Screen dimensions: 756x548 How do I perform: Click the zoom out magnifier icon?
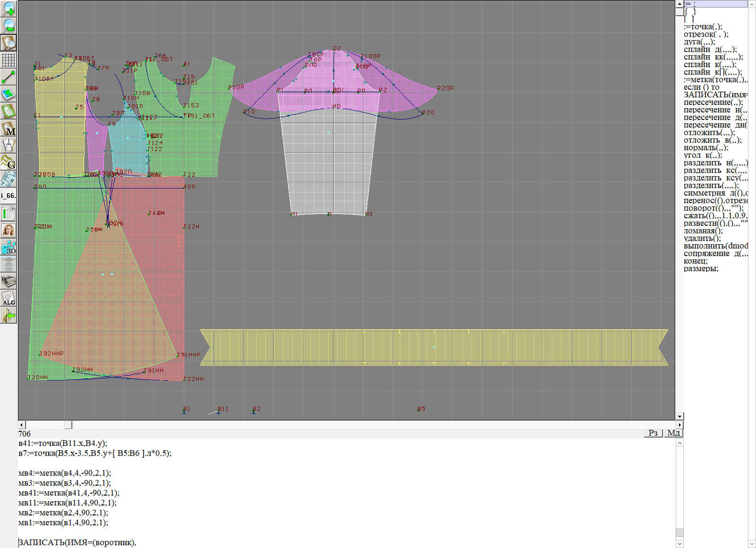(9, 26)
